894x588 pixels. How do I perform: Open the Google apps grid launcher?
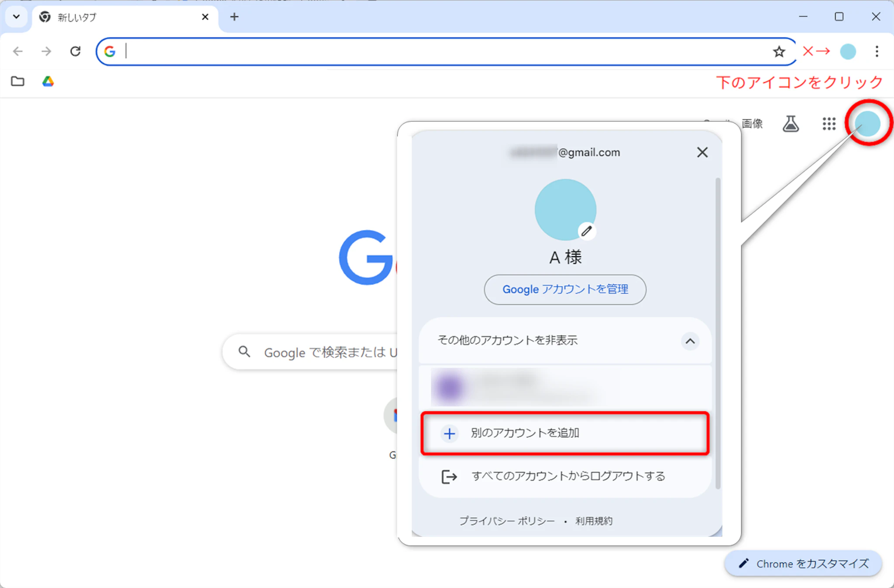point(829,124)
